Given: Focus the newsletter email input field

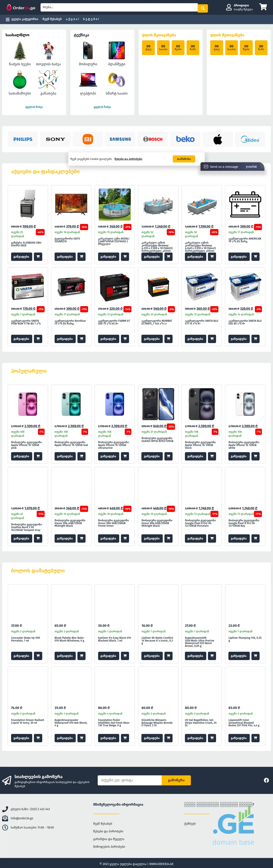Looking at the screenshot, I should 130,780.
